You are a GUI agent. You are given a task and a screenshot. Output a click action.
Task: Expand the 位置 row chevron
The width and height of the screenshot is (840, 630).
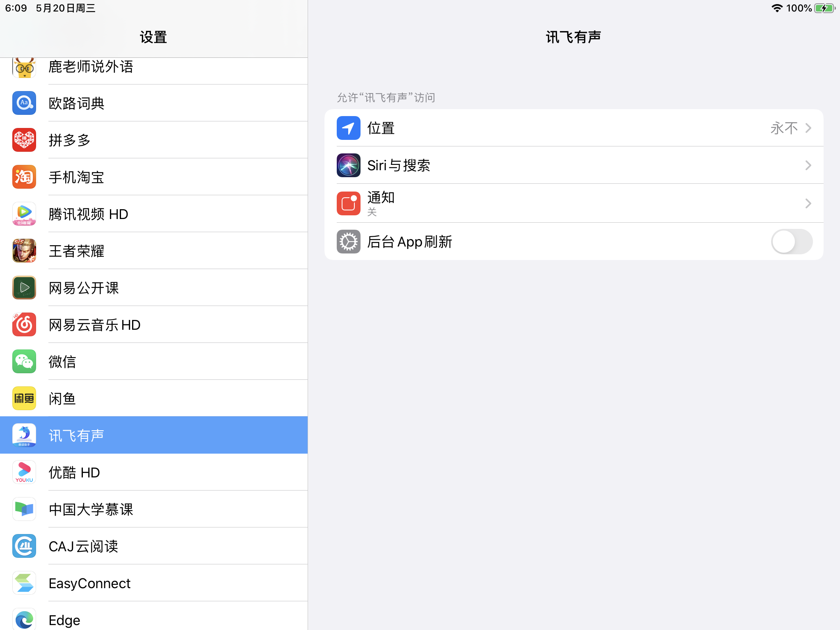808,128
